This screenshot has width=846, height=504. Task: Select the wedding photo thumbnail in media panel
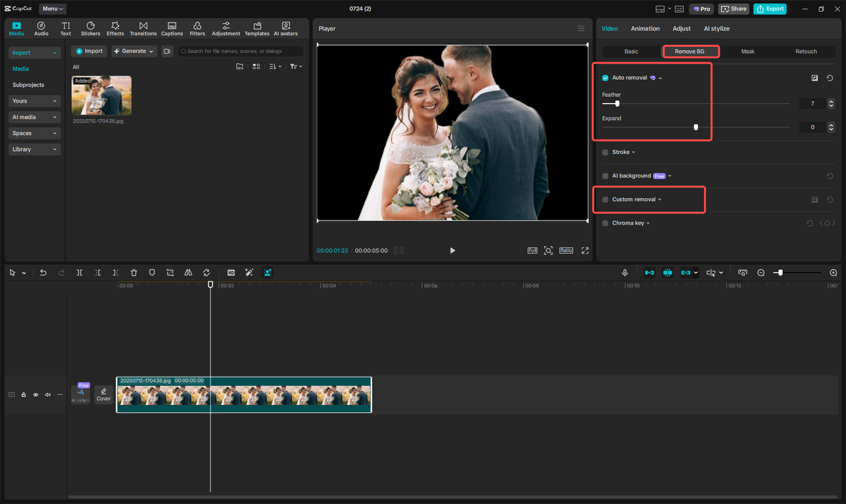pyautogui.click(x=101, y=94)
